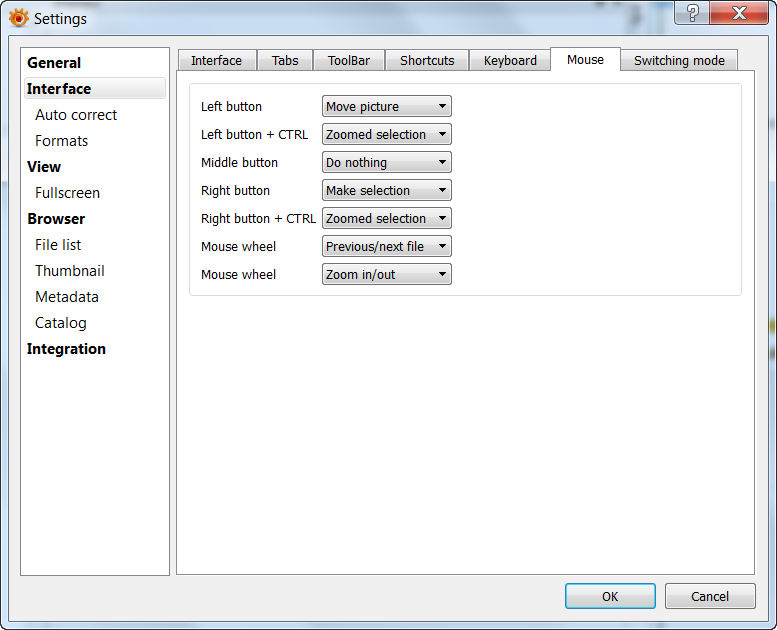
Task: Open the Left button action dropdown
Action: (x=387, y=107)
